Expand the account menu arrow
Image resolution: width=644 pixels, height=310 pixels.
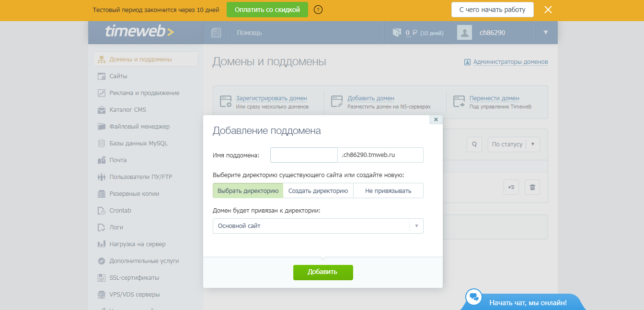pos(545,33)
